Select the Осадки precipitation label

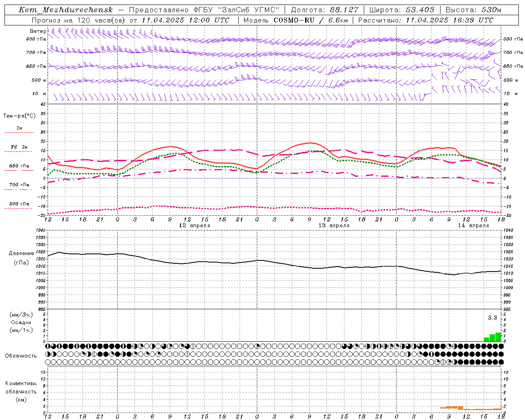[21, 322]
